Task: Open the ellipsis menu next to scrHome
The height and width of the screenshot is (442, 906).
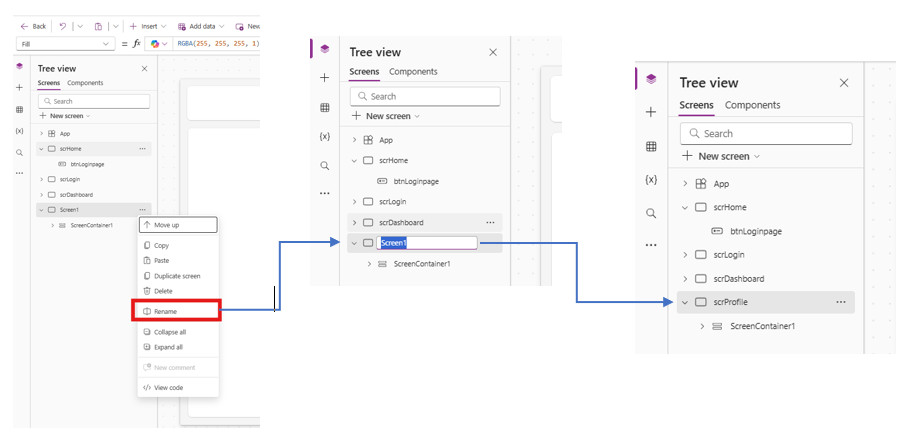Action: point(143,149)
